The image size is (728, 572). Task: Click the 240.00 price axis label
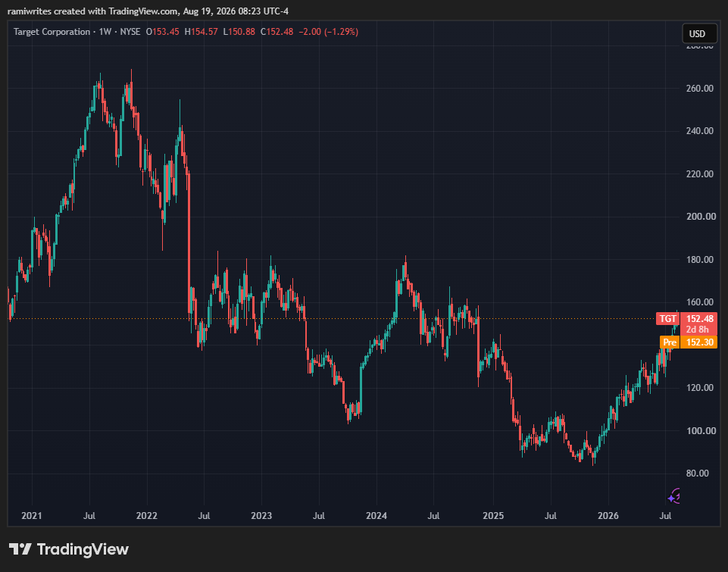pyautogui.click(x=700, y=131)
